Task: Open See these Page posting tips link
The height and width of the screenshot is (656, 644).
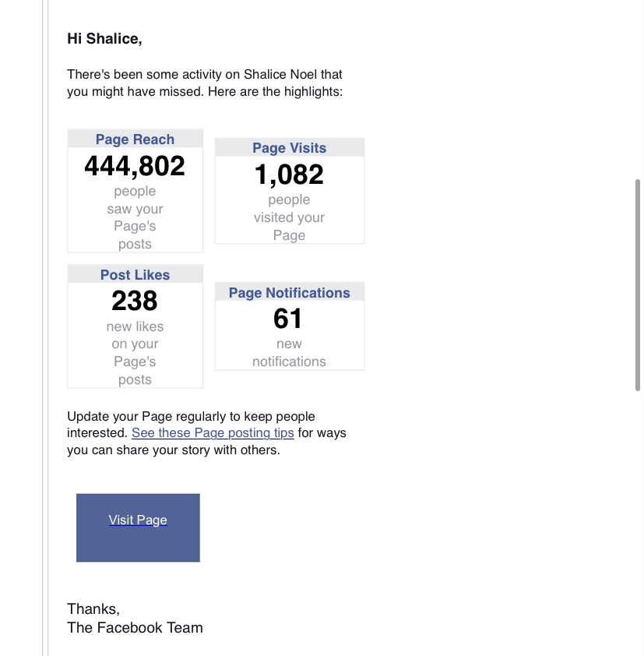Action: (213, 432)
